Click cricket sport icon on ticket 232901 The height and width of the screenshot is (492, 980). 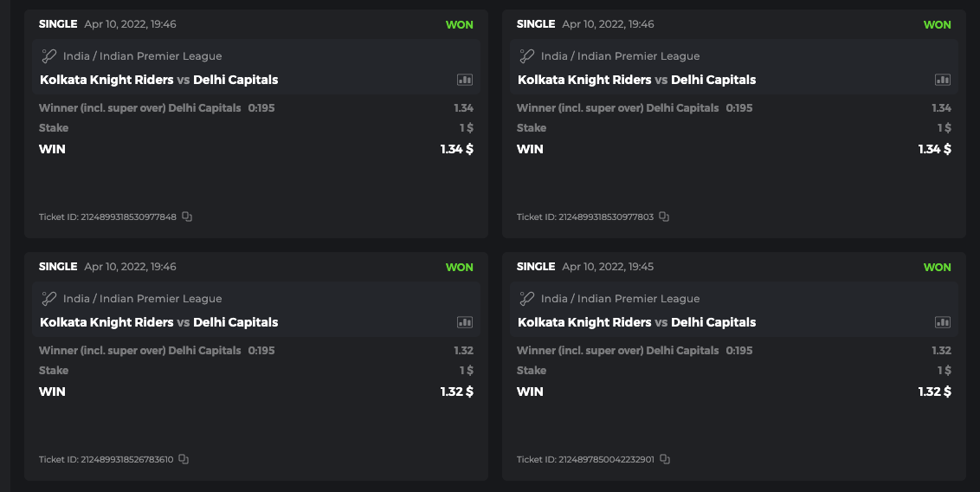coord(527,299)
